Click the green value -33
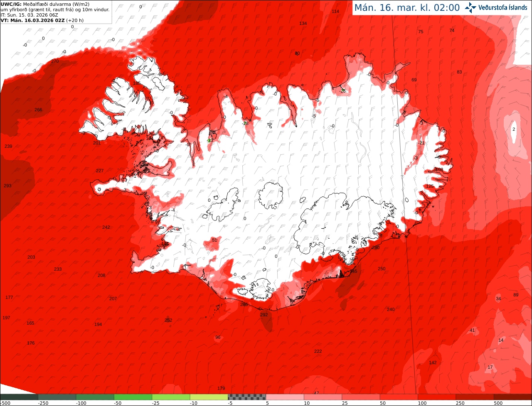The width and height of the screenshot is (532, 406). tap(210, 140)
